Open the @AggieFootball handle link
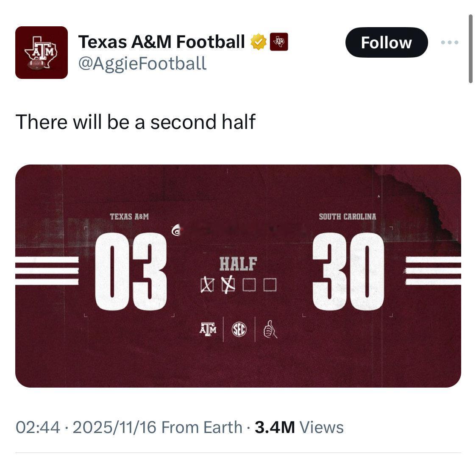This screenshot has width=476, height=458. point(142,63)
